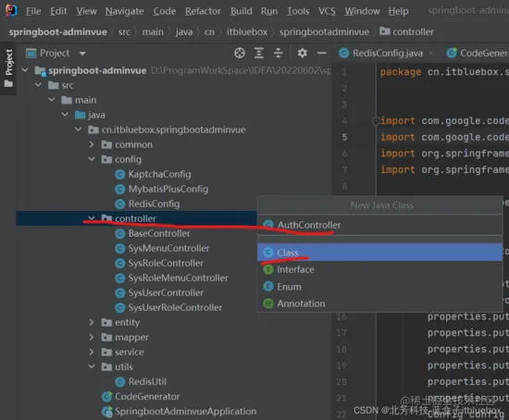Click the main breadcrumb segment

click(x=153, y=31)
